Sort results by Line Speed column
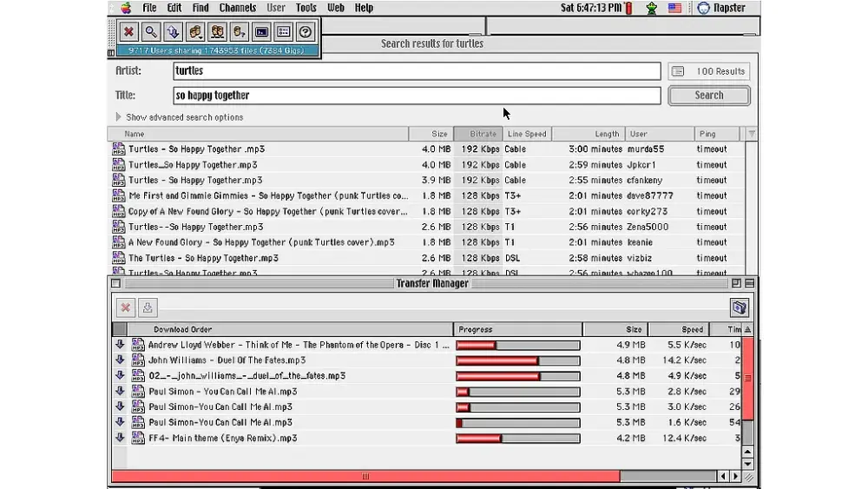 point(527,134)
